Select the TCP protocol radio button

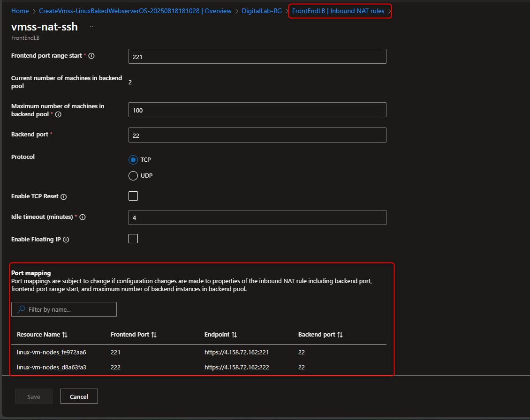[133, 159]
